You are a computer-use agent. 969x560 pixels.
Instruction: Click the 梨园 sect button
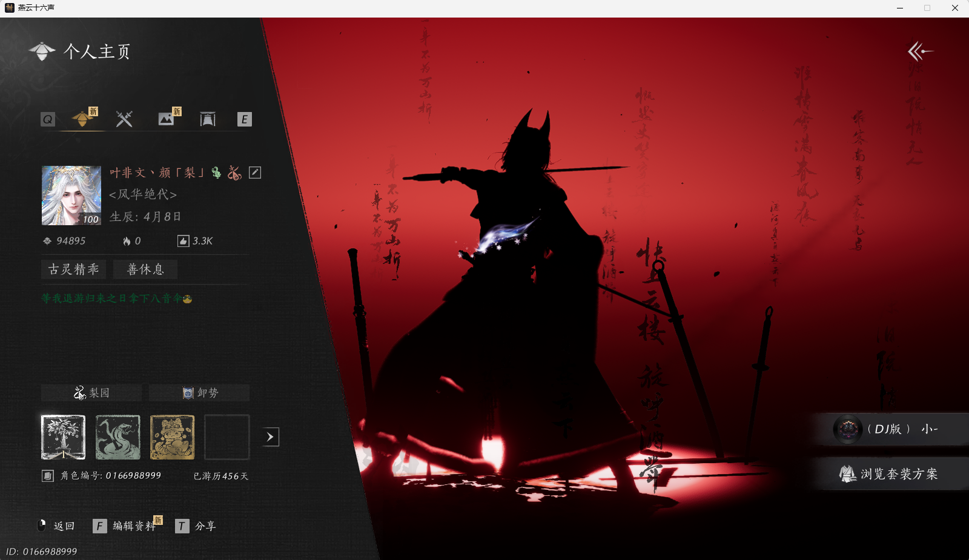click(x=91, y=393)
